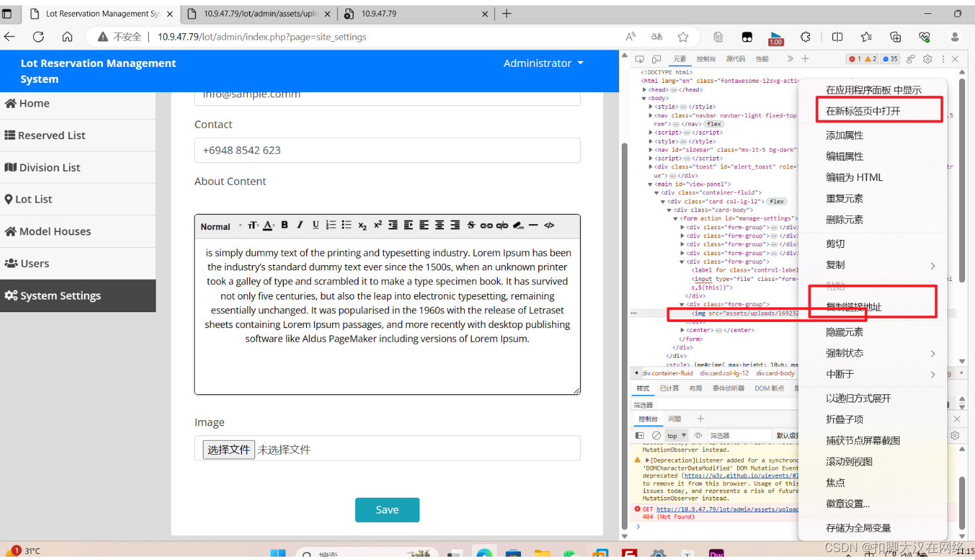Toggle bold formatting in About Content editor

tap(284, 225)
